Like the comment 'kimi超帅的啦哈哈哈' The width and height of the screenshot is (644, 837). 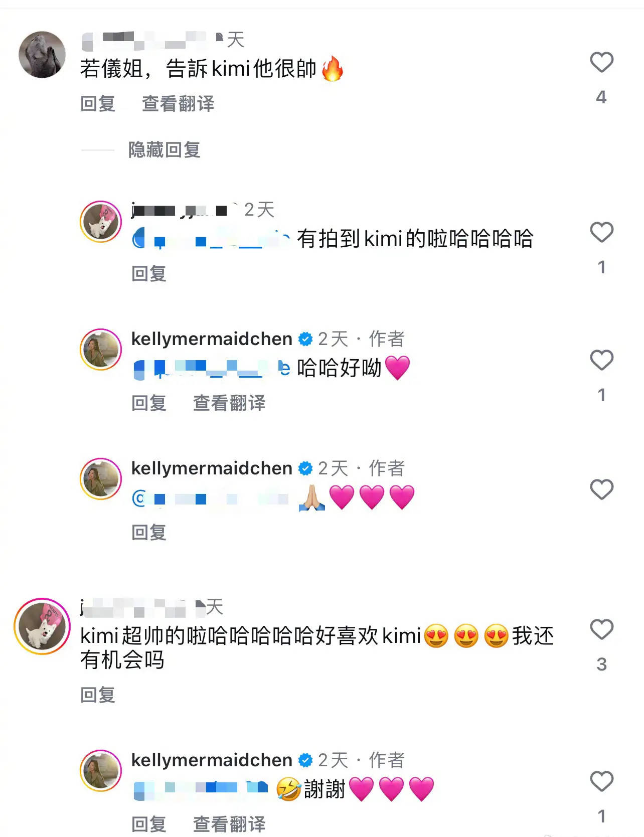(601, 630)
